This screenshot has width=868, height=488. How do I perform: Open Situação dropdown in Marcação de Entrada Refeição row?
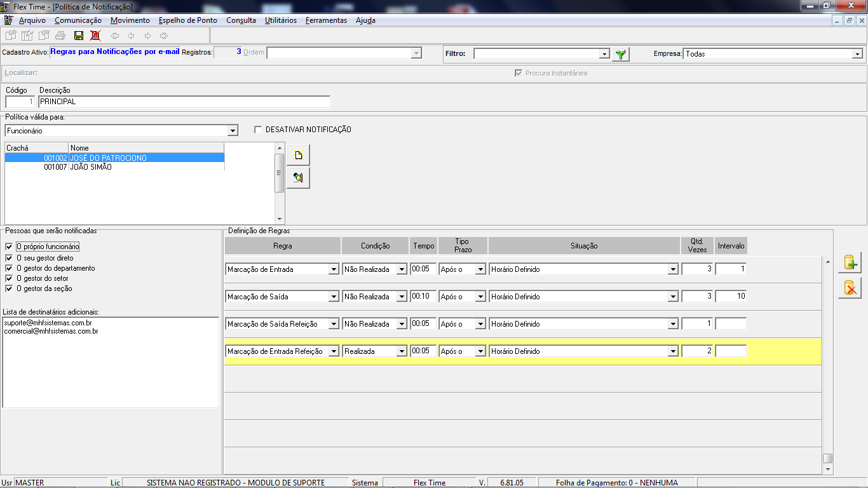click(x=673, y=351)
